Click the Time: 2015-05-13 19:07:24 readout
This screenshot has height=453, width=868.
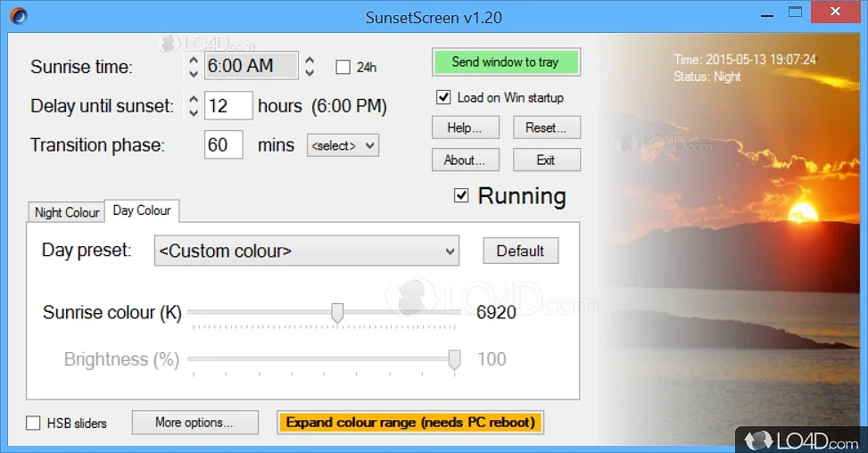point(745,60)
